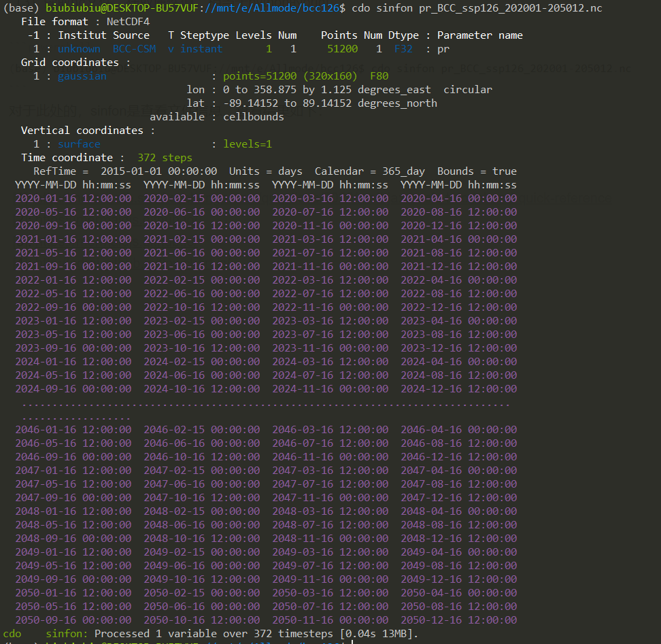Viewport: 661px width, 644px height.
Task: Click the 'gaussian' grid type
Action: tap(82, 76)
